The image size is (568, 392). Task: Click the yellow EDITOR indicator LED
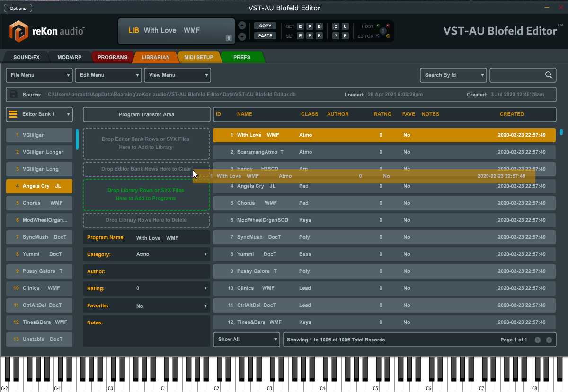pos(388,36)
